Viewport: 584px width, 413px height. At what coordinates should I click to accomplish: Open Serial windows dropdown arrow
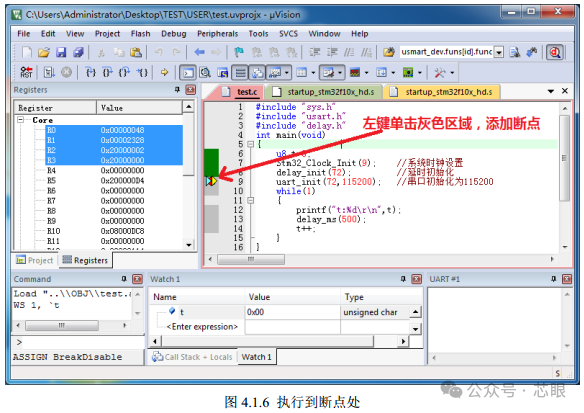coord(340,73)
